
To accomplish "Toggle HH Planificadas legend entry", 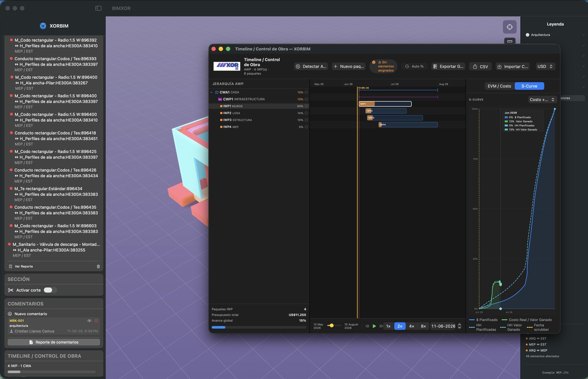I will [483, 327].
